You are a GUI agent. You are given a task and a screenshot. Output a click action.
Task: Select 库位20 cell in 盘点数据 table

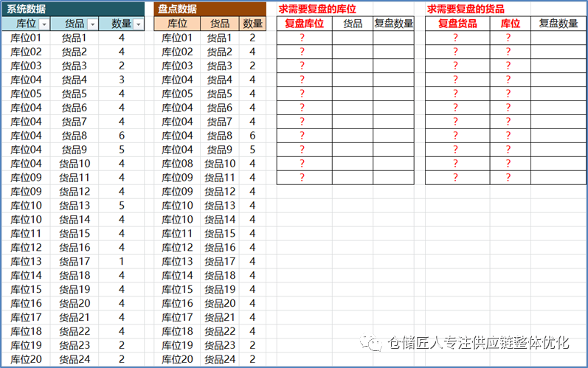point(177,360)
